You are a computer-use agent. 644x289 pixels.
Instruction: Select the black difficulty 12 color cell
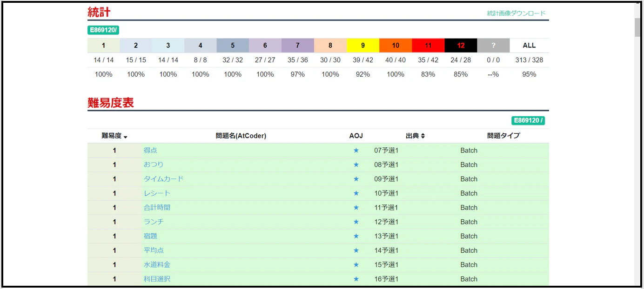pos(461,46)
